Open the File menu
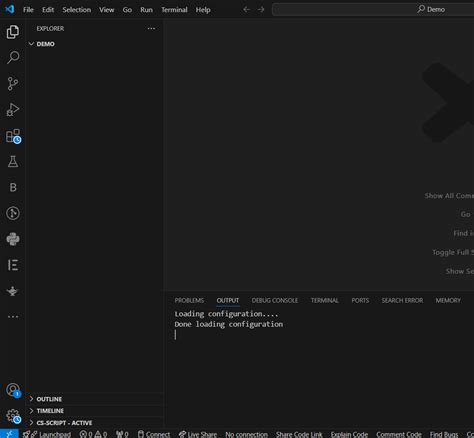 click(x=28, y=10)
